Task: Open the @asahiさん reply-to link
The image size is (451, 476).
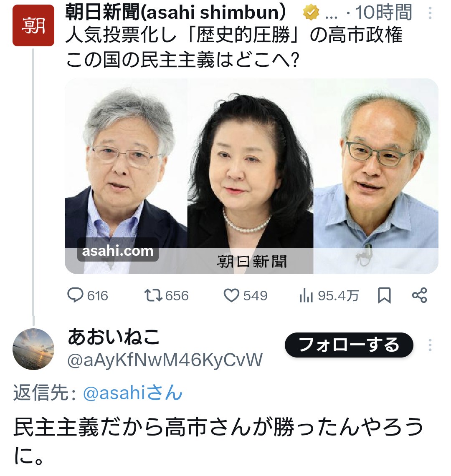Action: click(132, 393)
